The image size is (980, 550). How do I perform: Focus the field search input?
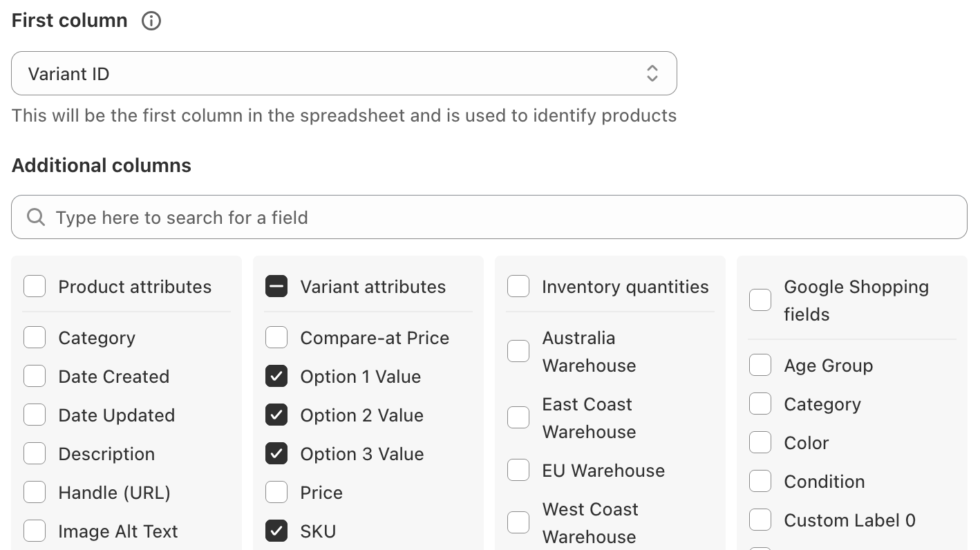[489, 218]
